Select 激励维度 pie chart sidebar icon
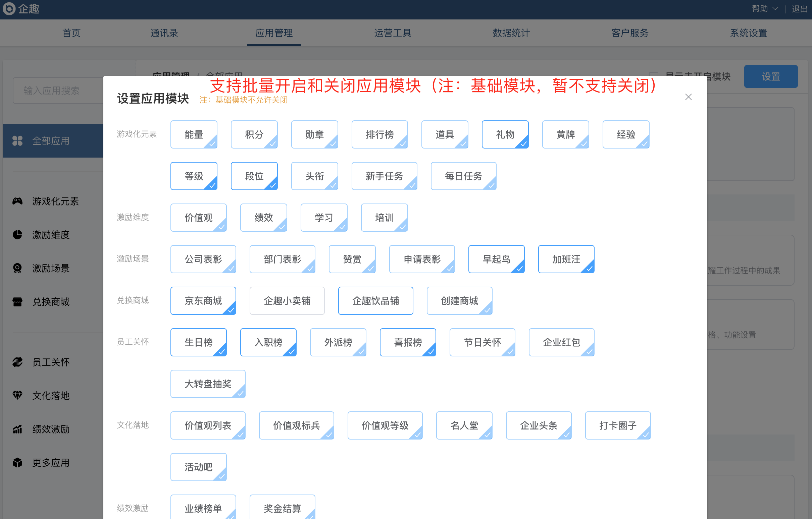 (x=17, y=235)
